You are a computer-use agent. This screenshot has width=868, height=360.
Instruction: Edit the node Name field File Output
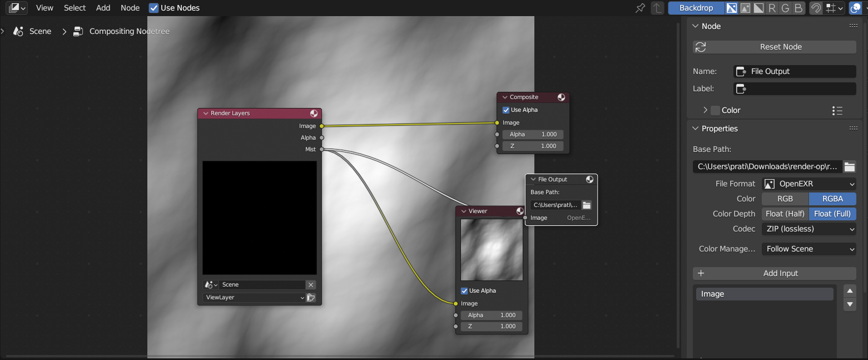click(795, 71)
